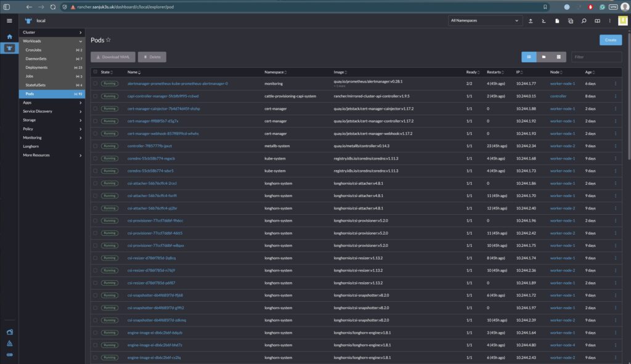Open the All Namespaces dropdown

click(485, 20)
